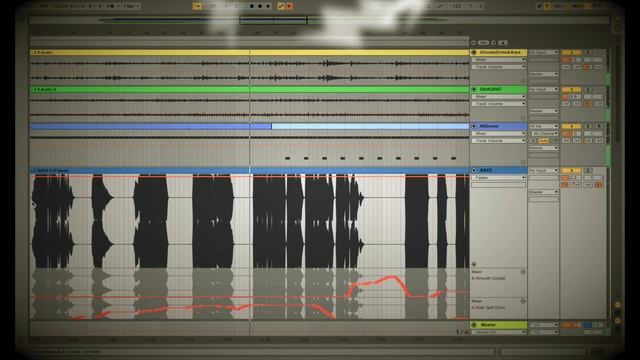Solo the SAX3 track
The width and height of the screenshot is (640, 360).
pos(588,170)
